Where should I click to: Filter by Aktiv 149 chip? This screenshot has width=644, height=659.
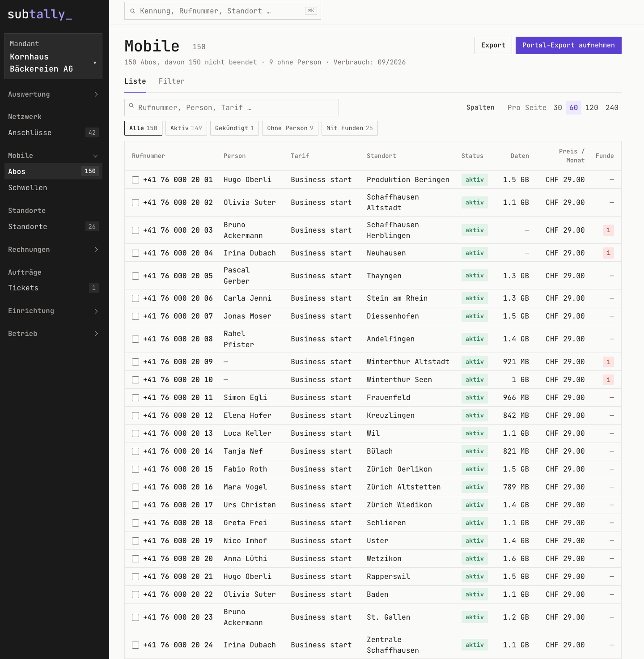(x=186, y=128)
